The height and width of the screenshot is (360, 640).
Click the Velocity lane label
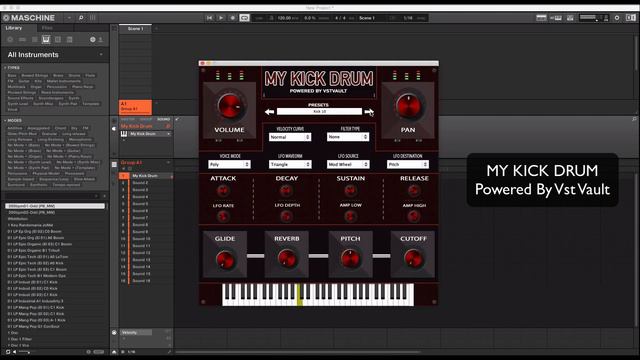point(136,333)
